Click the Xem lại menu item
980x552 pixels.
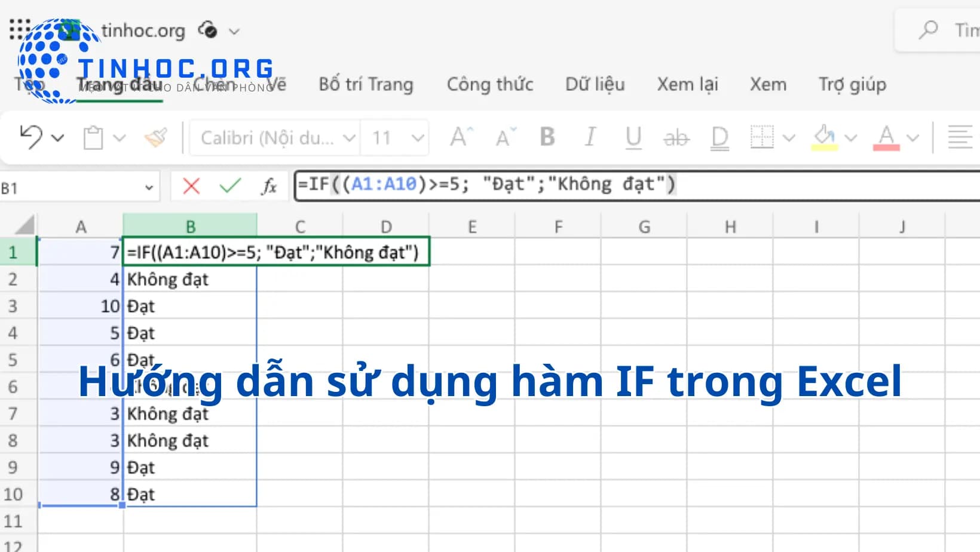[687, 84]
